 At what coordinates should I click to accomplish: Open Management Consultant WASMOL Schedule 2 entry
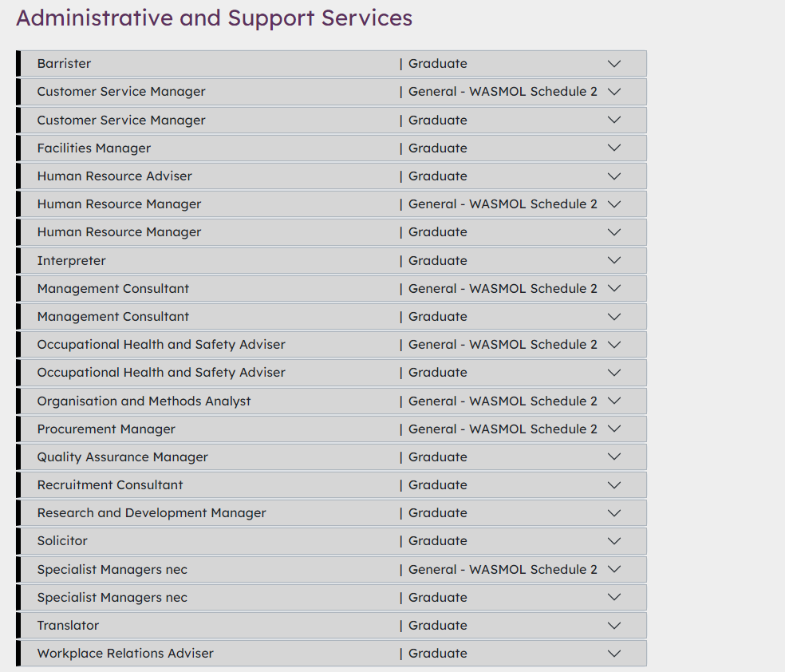point(613,288)
